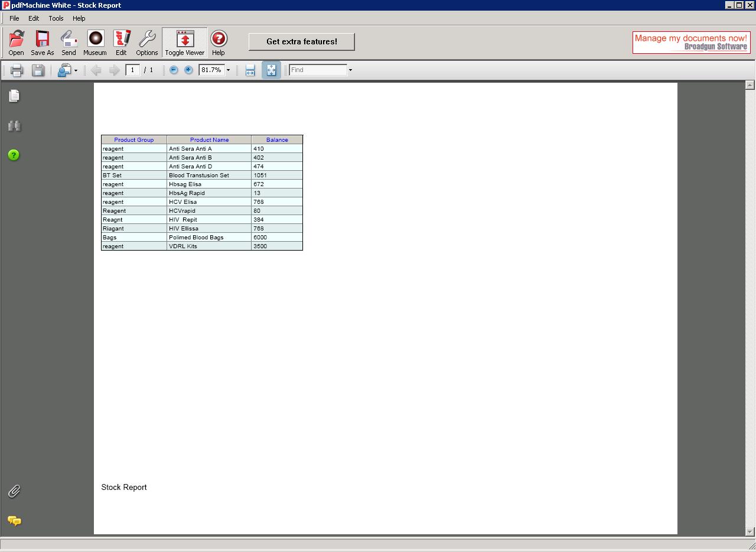
Task: Select the Hbsag Elisa cell
Action: pos(209,184)
